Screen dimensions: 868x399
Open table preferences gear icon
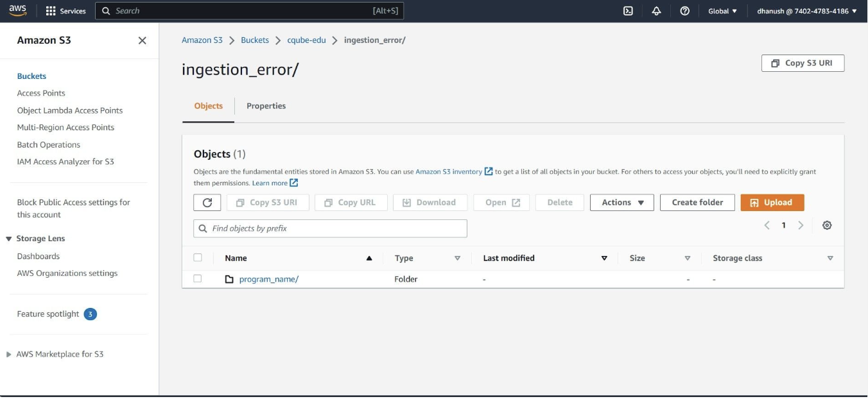tap(827, 225)
